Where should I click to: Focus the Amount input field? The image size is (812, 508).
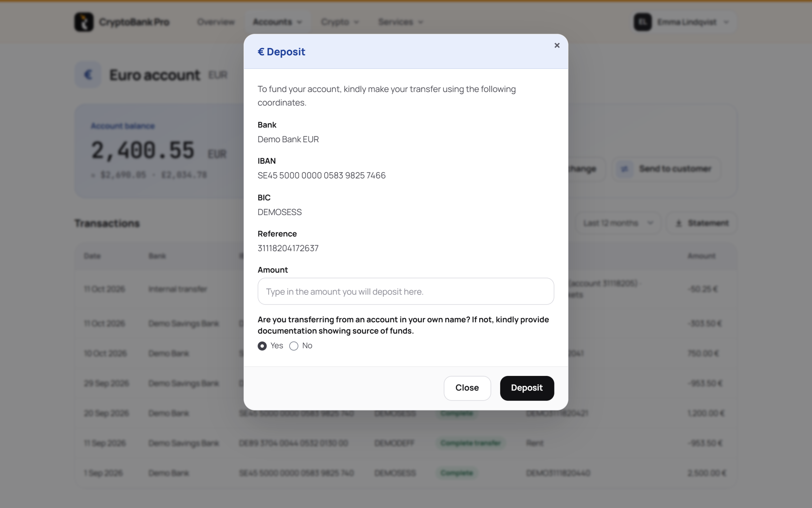tap(406, 291)
